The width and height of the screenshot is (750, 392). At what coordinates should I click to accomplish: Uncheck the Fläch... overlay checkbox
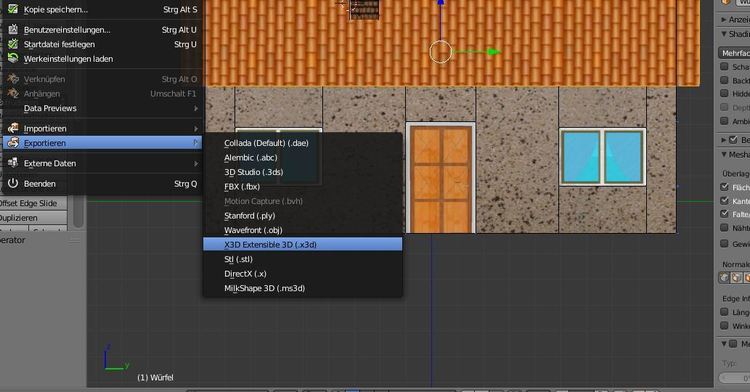725,187
